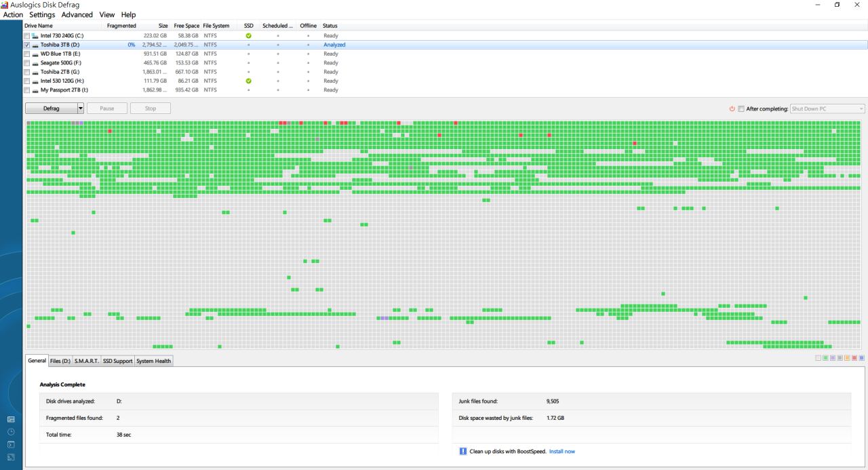This screenshot has height=470, width=868.
Task: Click the red power icon beside After completing
Action: click(x=732, y=109)
